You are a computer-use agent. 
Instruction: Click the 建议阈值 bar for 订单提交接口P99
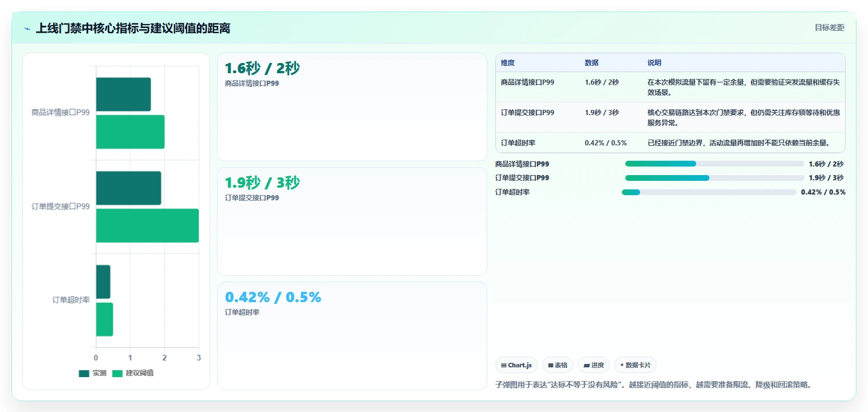147,225
